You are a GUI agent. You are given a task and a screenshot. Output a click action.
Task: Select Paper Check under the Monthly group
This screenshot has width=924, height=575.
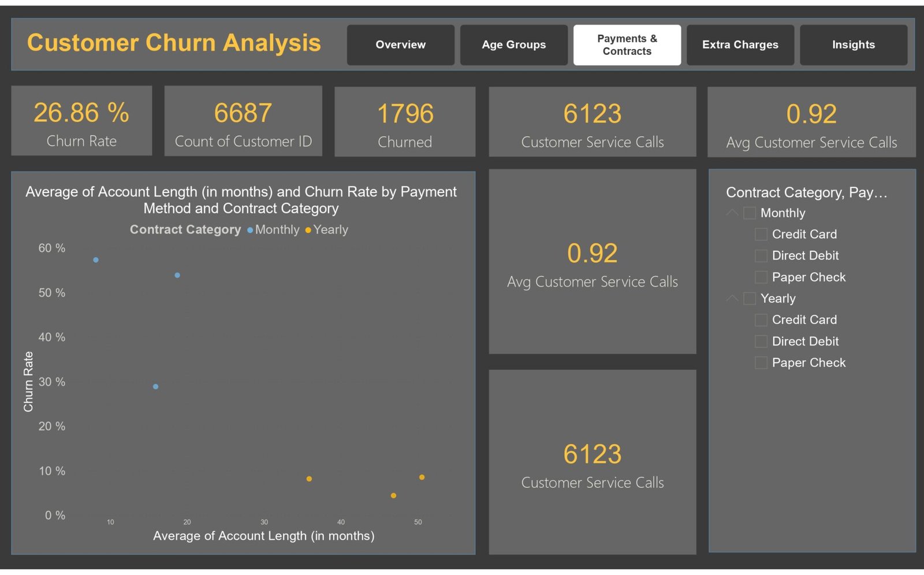(761, 277)
